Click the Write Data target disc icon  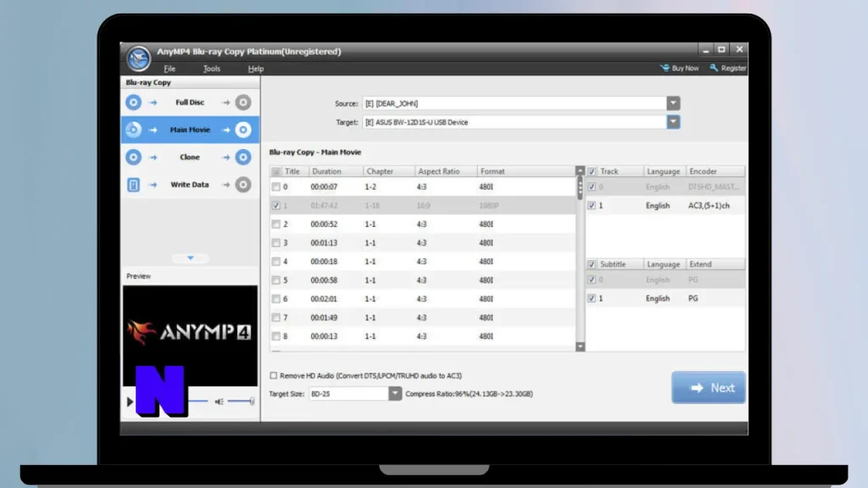click(x=243, y=185)
